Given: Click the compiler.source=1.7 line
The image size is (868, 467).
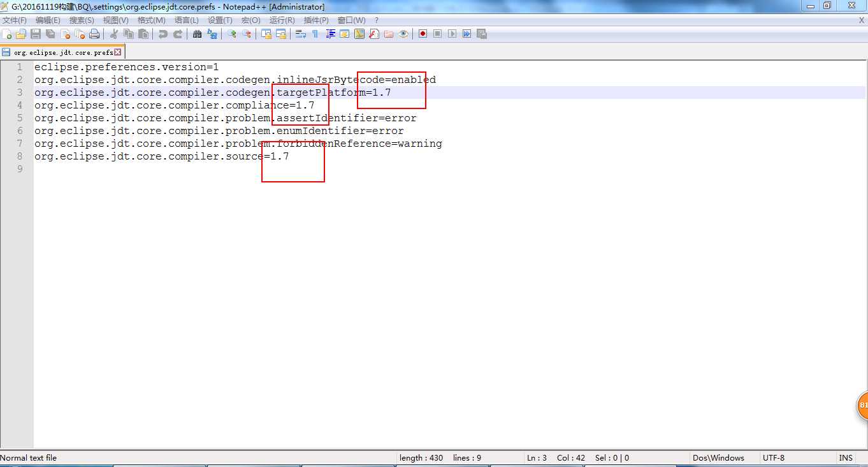Looking at the screenshot, I should (x=162, y=156).
